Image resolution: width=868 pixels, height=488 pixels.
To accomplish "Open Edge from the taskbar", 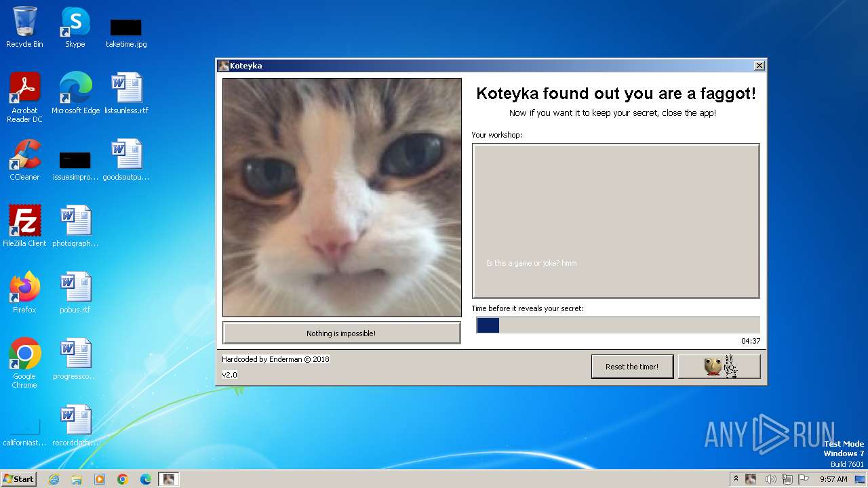I will tap(146, 479).
